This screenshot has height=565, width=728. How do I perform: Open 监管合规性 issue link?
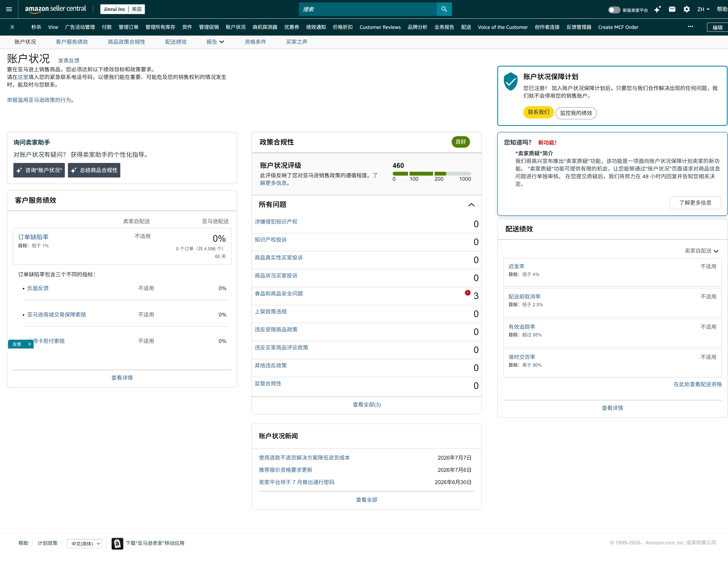pos(268,384)
